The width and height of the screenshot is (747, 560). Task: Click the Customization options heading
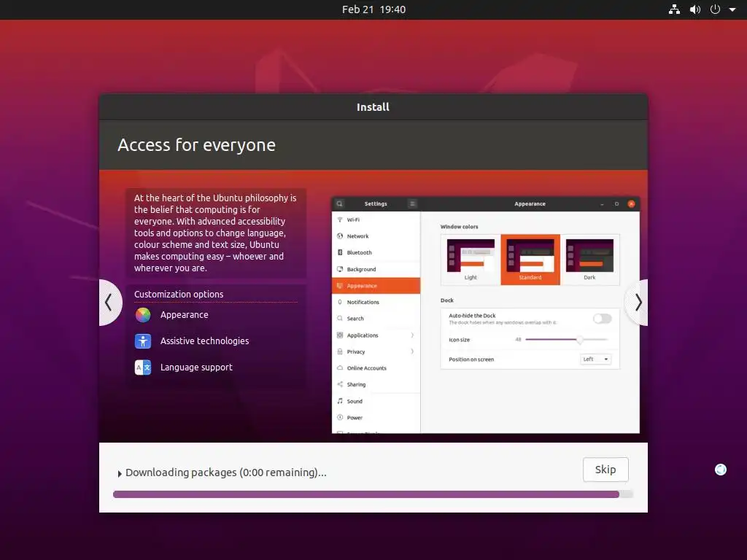coord(179,295)
